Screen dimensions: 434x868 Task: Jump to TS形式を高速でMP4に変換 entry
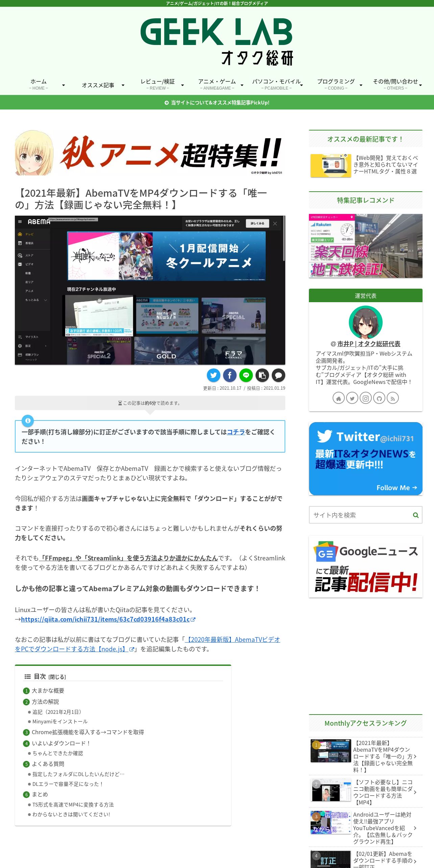[73, 804]
